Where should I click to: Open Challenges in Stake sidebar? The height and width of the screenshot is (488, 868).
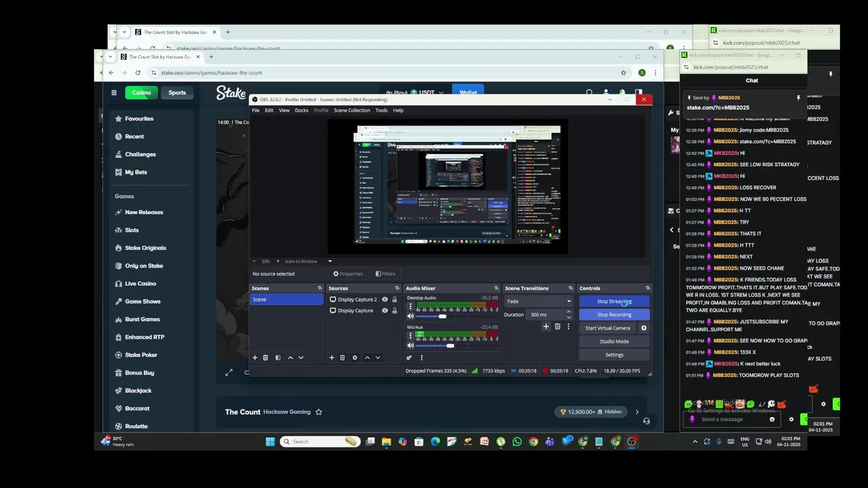tap(140, 155)
